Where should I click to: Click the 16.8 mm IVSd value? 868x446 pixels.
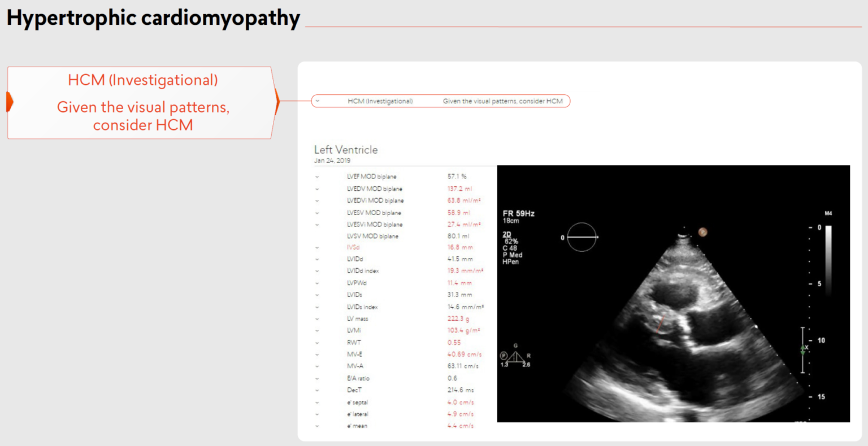[x=460, y=247]
